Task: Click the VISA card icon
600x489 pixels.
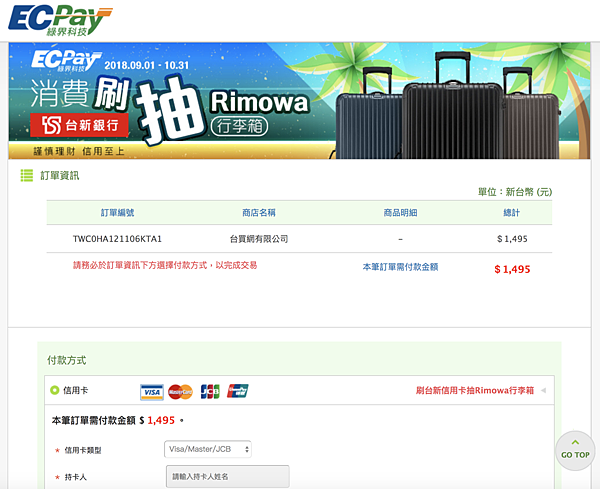Action: (x=152, y=392)
